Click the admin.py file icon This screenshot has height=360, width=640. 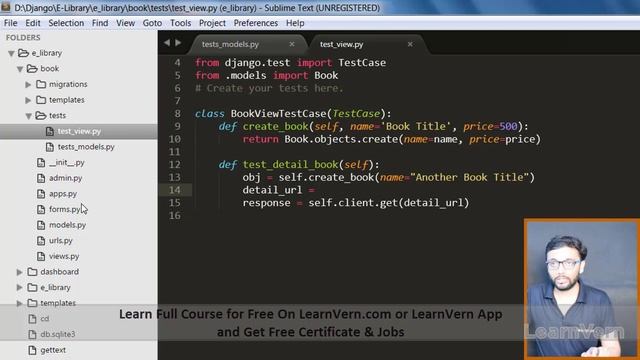pyautogui.click(x=41, y=178)
